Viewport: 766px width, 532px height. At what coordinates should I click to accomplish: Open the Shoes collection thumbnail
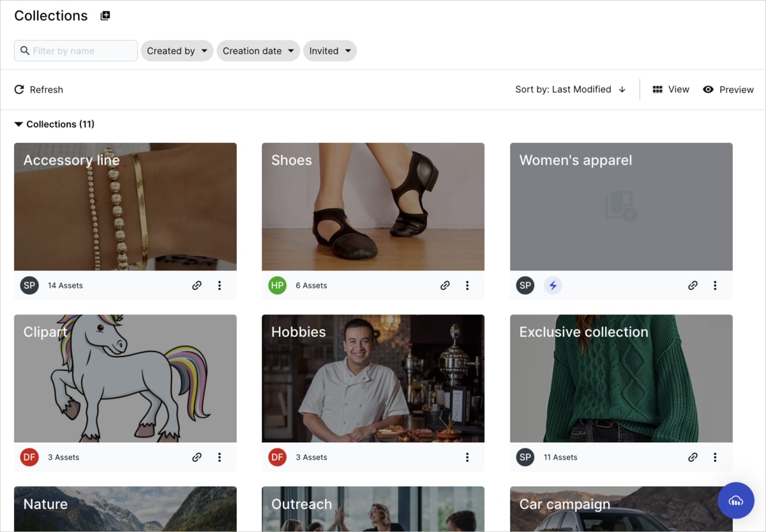[x=373, y=207]
